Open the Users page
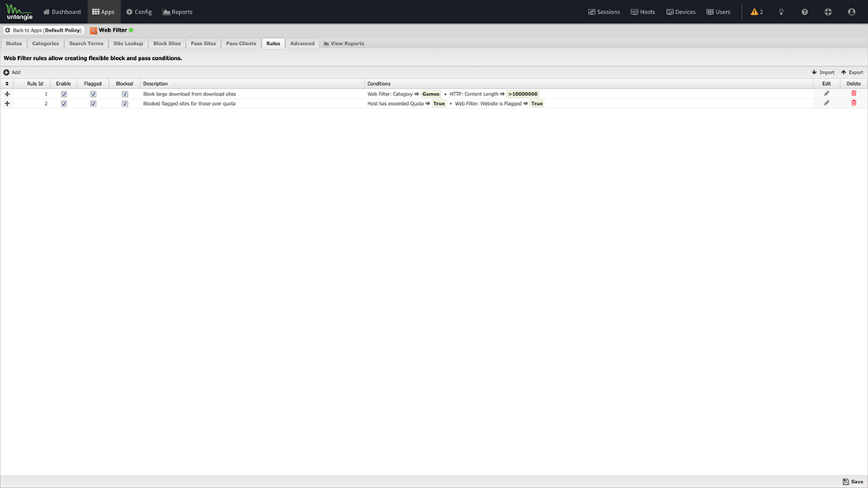Screen dimensions: 868x488 coord(719,12)
